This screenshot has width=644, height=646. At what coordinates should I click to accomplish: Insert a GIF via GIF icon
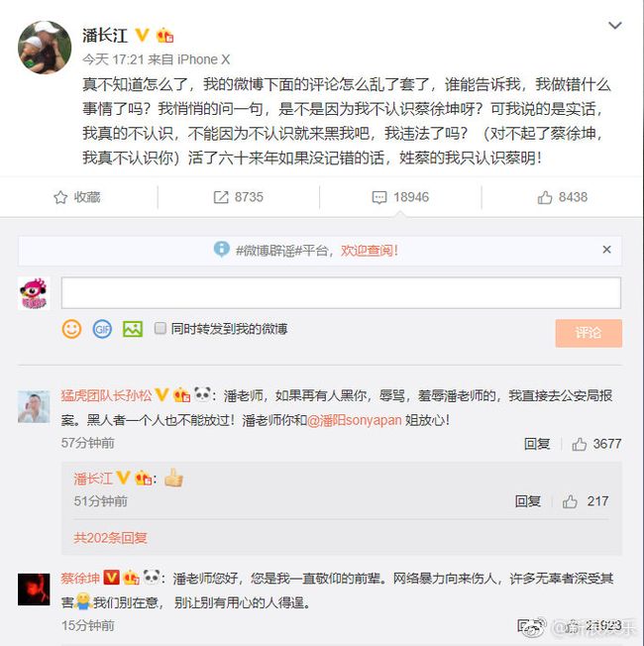pyautogui.click(x=102, y=329)
